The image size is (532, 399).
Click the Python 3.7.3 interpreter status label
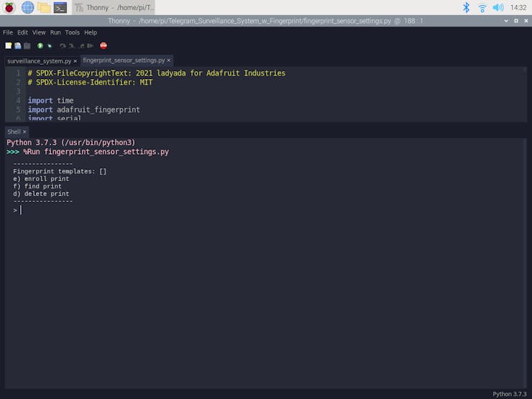point(510,394)
